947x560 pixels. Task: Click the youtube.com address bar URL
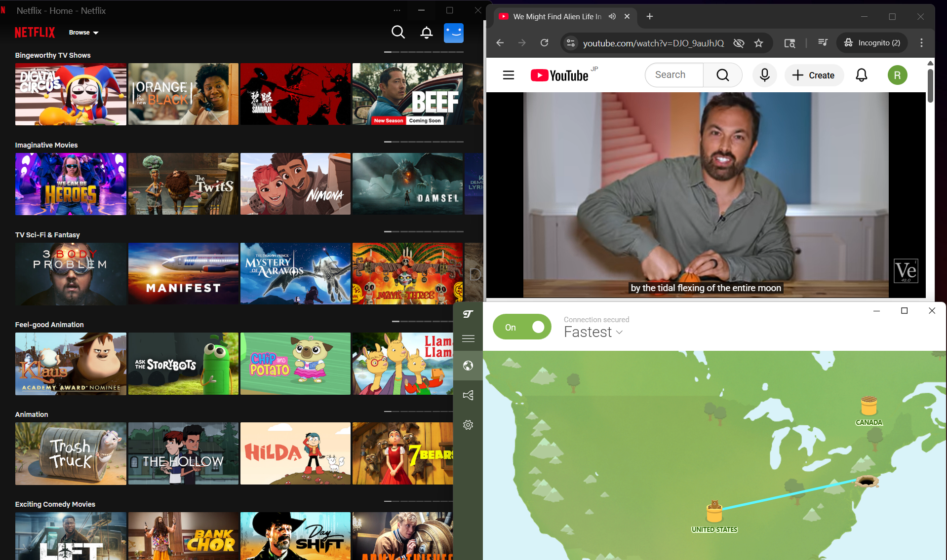[x=653, y=43]
